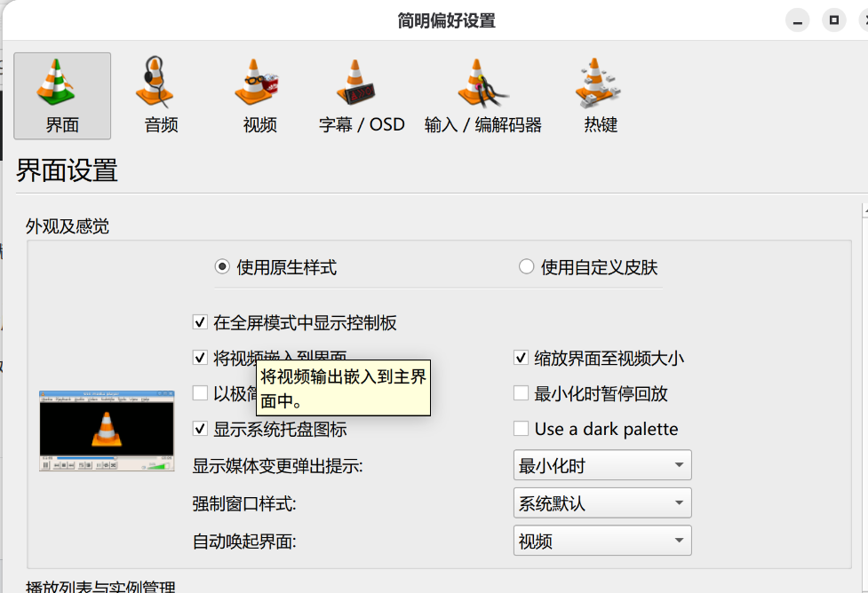Switch to the 视频 settings category
The width and height of the screenshot is (868, 593).
point(259,96)
